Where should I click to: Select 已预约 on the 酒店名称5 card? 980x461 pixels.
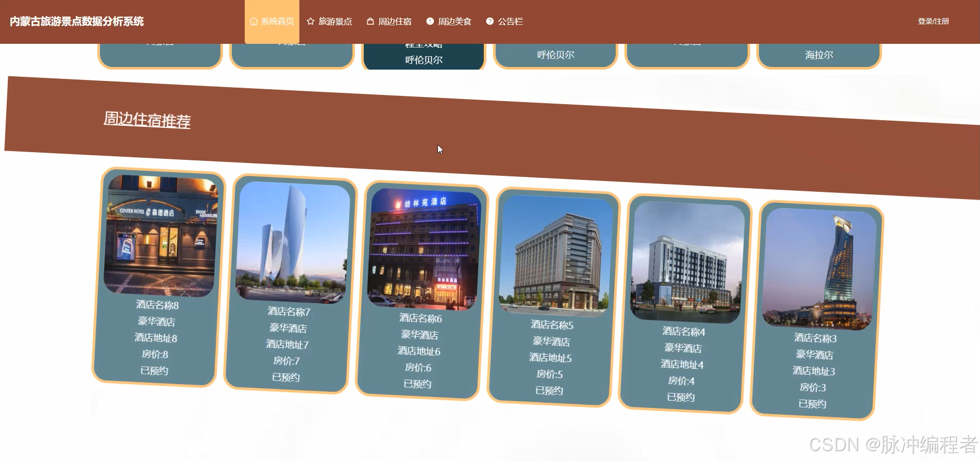tap(549, 390)
